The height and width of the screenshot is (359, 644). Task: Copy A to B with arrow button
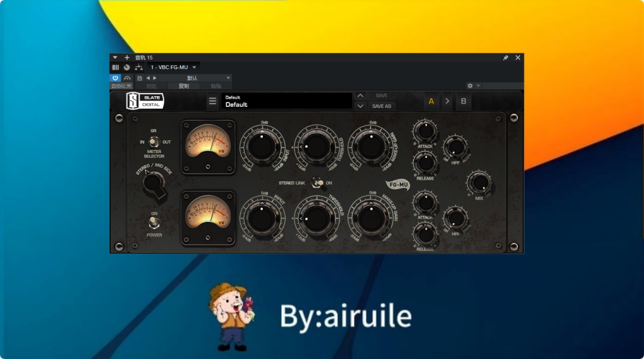click(447, 101)
